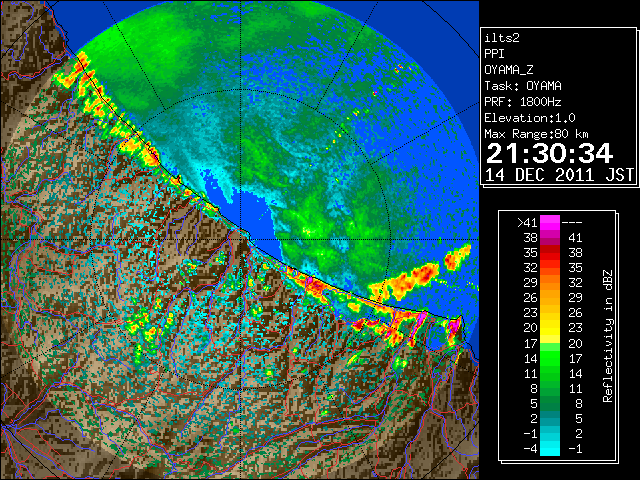This screenshot has height=480, width=640.
Task: Select the 'PPI' scan type text
Action: [494, 54]
